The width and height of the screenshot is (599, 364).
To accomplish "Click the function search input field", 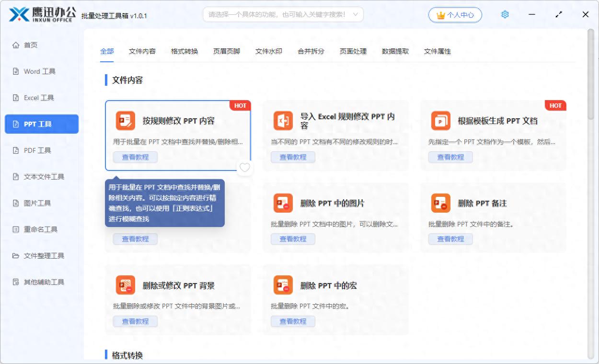I will [277, 15].
